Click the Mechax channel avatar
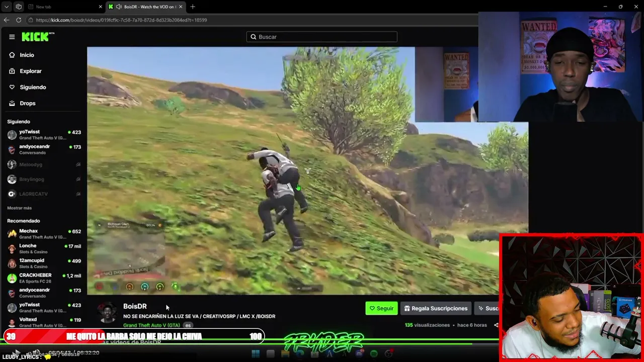Viewport: 644px width, 362px height. pos(12,234)
